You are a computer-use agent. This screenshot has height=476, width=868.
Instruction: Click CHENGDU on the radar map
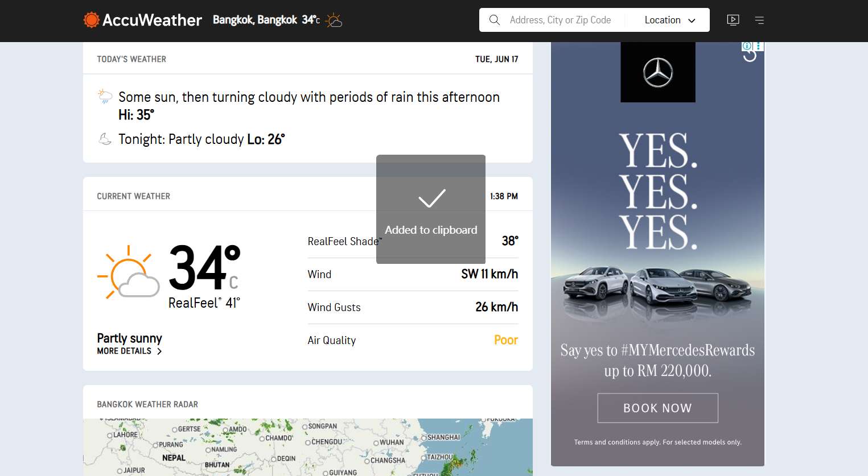pyautogui.click(x=327, y=442)
